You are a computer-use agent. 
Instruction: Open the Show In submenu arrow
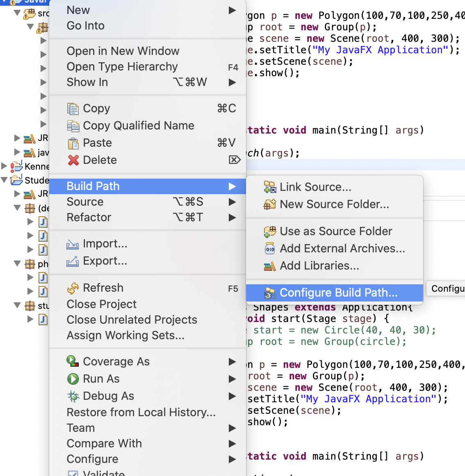tap(232, 82)
